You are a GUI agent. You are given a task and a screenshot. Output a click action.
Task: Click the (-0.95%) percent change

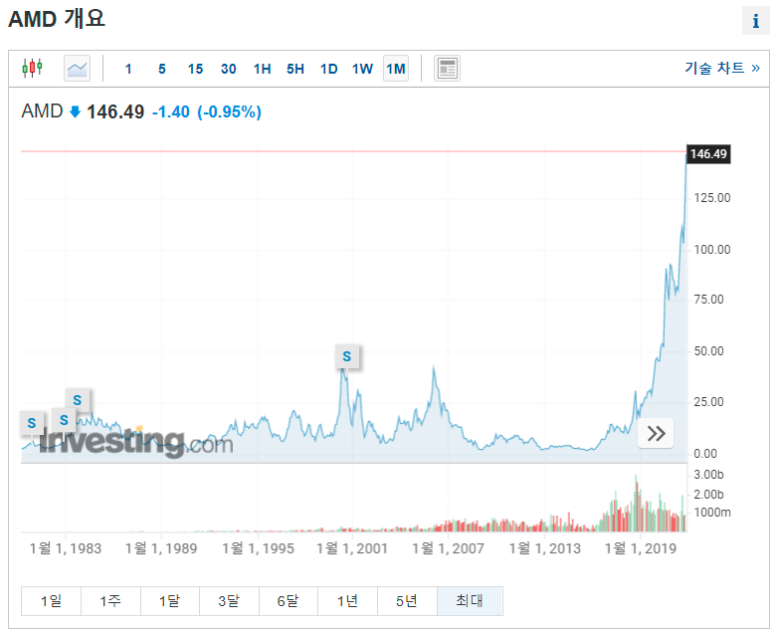point(229,112)
